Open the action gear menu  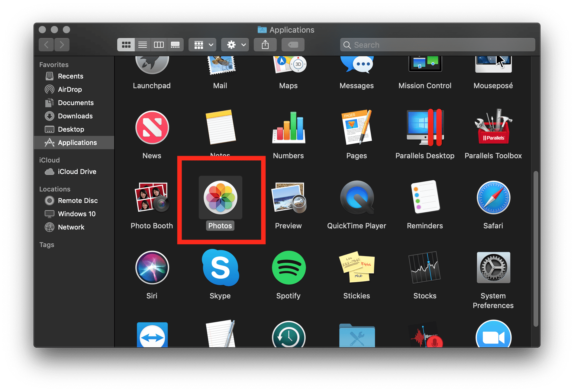[235, 44]
